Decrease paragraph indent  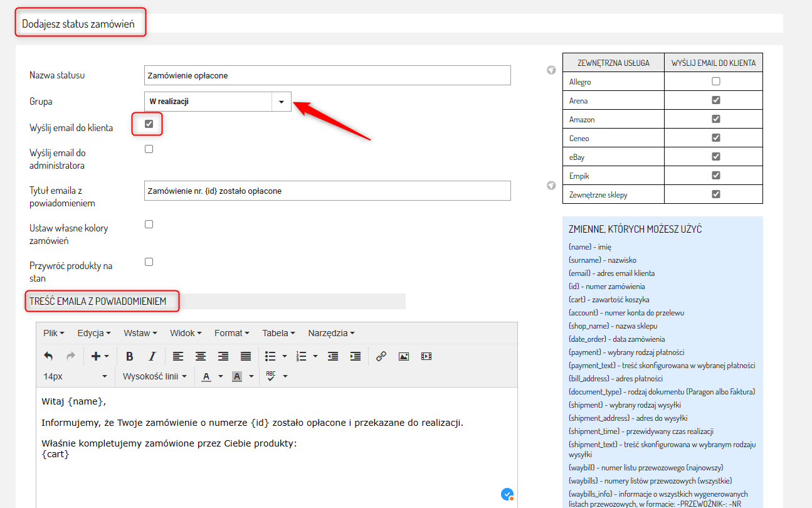point(333,356)
